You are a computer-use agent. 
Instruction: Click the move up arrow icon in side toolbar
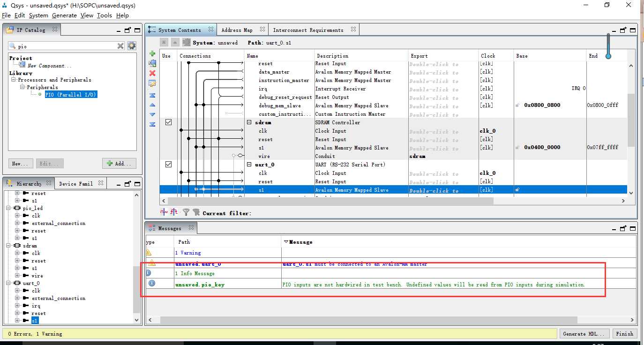[x=152, y=105]
